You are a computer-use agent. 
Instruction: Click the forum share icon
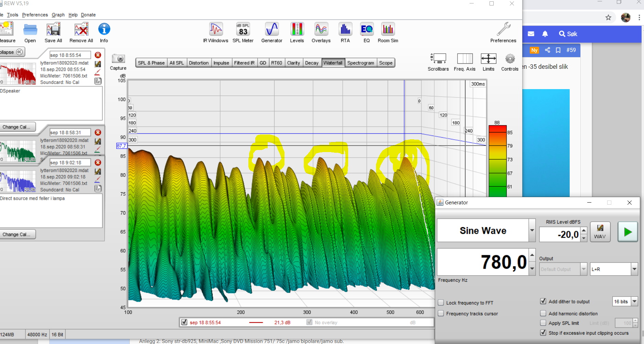547,50
